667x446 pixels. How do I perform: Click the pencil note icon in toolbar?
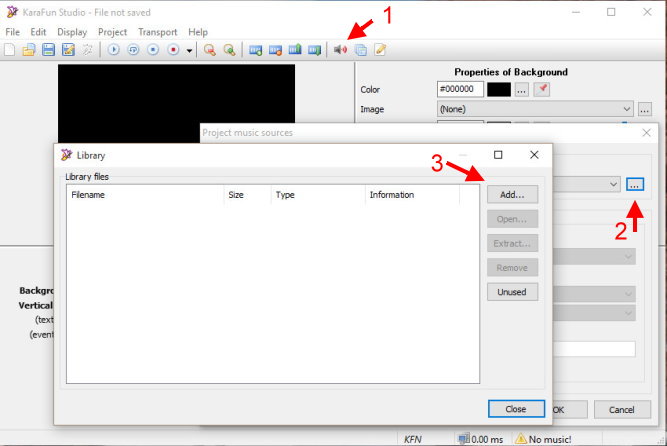[380, 49]
